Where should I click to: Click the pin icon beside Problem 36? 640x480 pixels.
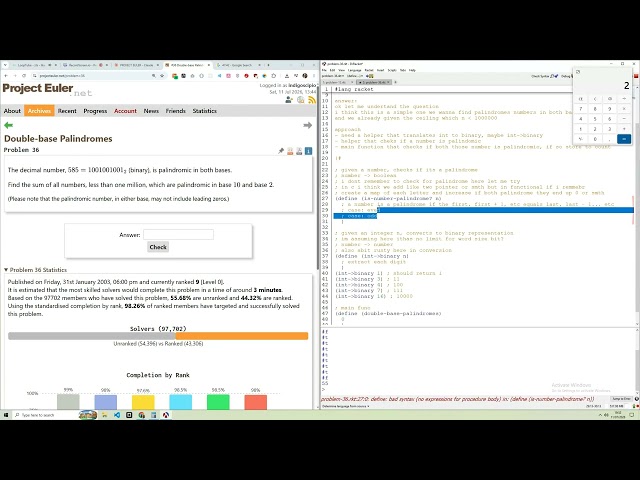(281, 151)
